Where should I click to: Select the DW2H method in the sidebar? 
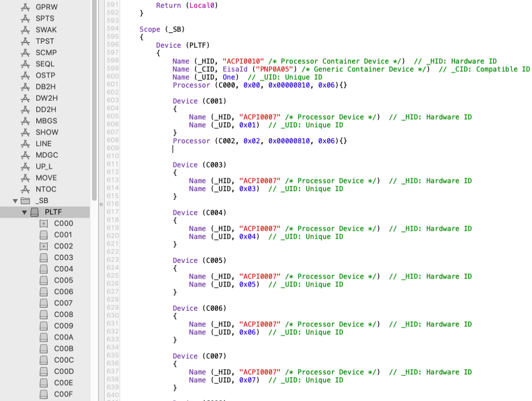[x=46, y=98]
